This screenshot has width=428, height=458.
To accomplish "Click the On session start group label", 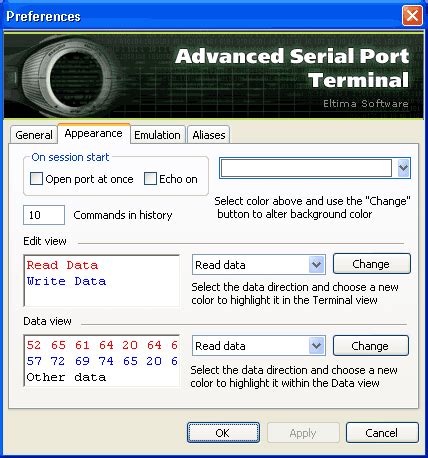I will 70,157.
